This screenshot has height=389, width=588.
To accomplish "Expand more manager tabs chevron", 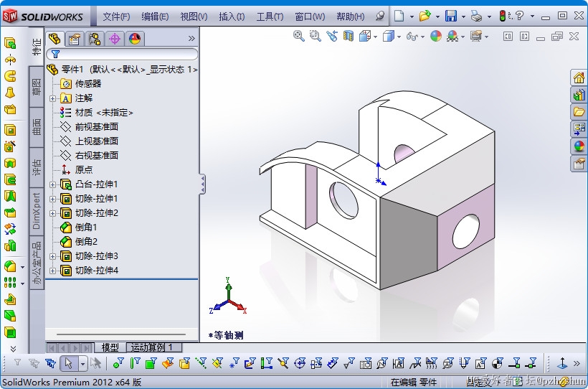I will coord(191,38).
